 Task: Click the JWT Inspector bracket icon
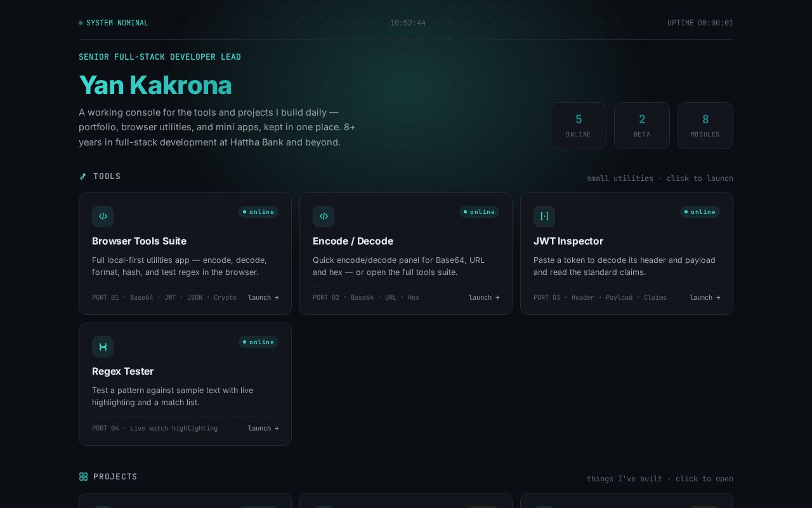(544, 217)
